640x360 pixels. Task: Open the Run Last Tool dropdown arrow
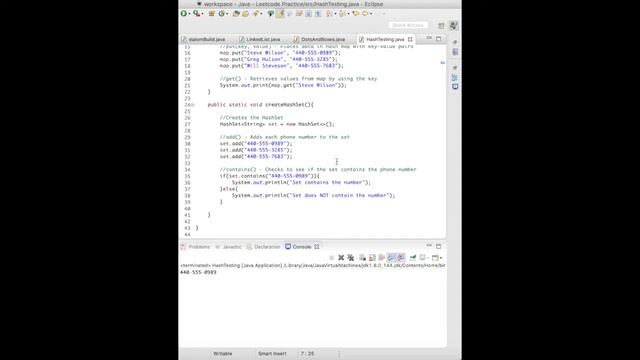pyautogui.click(x=202, y=14)
